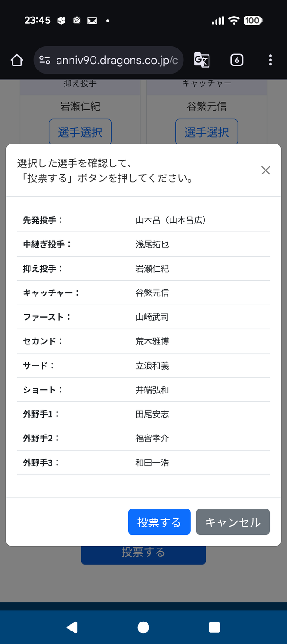Tap the blue 投票する button in the dialog
This screenshot has height=644, width=287.
(159, 522)
